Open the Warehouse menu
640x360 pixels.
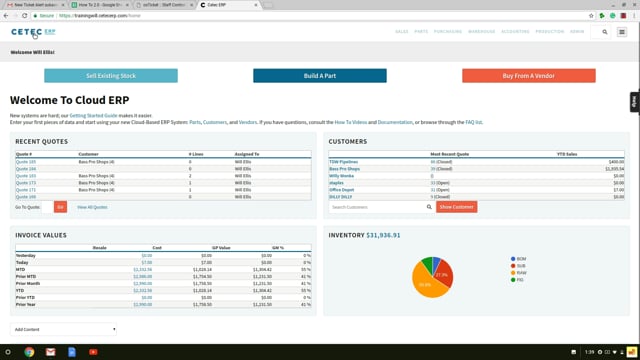(482, 31)
